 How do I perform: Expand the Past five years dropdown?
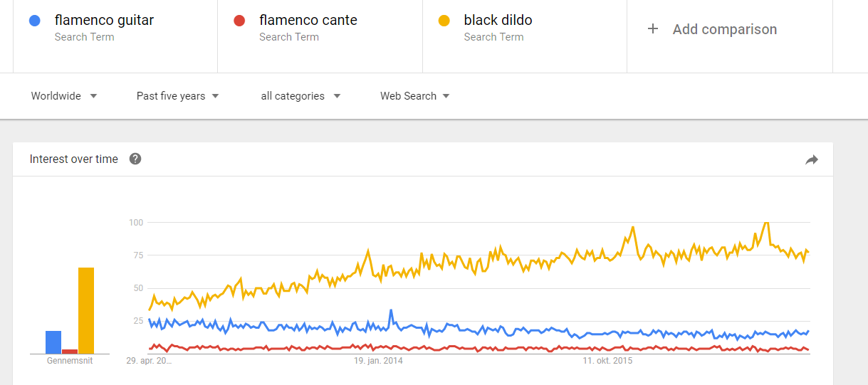(x=177, y=96)
